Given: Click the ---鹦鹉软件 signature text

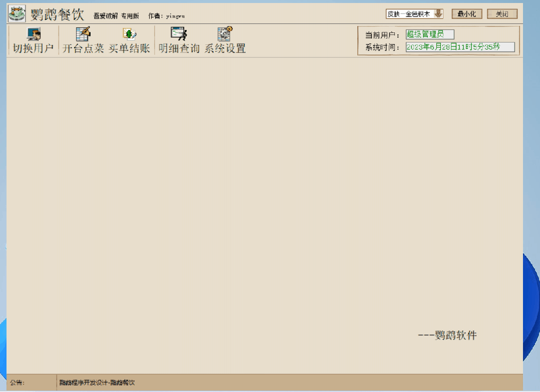Looking at the screenshot, I should 447,335.
